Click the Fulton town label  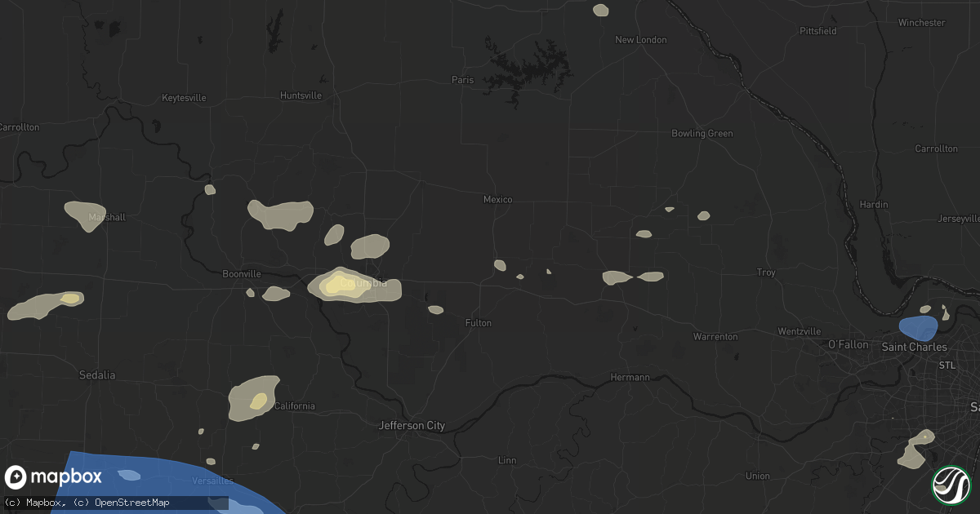pyautogui.click(x=479, y=323)
